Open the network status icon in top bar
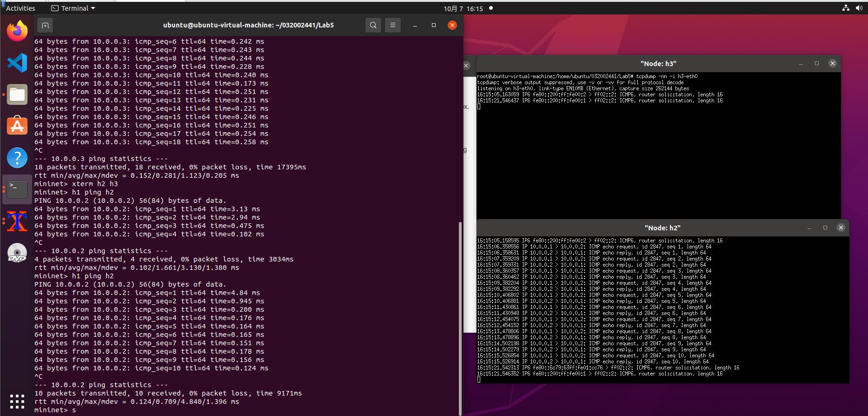The width and height of the screenshot is (868, 416). click(x=846, y=8)
